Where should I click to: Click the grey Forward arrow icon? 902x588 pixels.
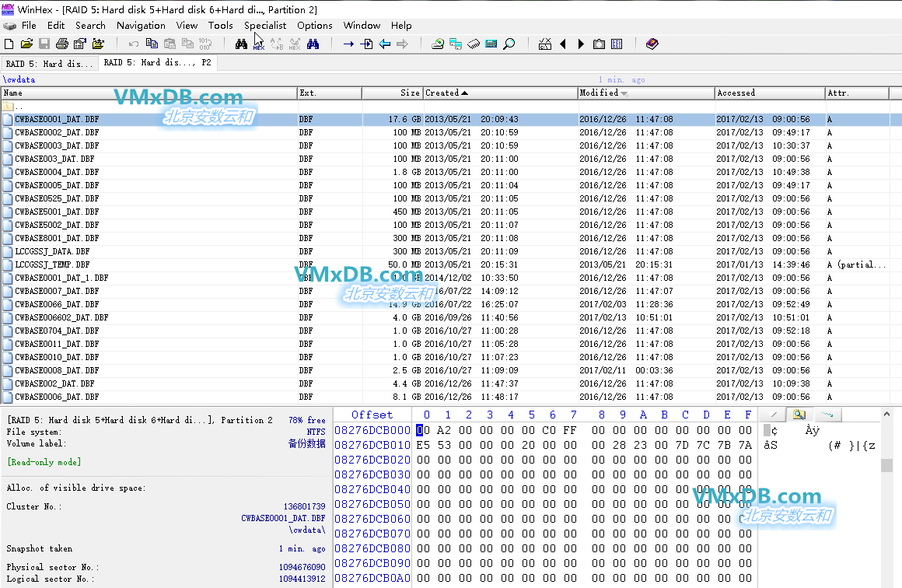[402, 44]
